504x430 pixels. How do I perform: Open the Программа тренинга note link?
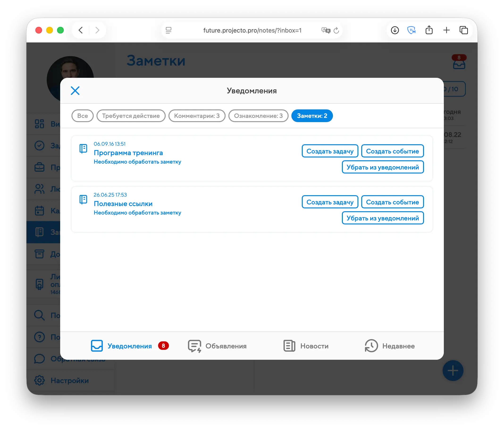tap(128, 153)
